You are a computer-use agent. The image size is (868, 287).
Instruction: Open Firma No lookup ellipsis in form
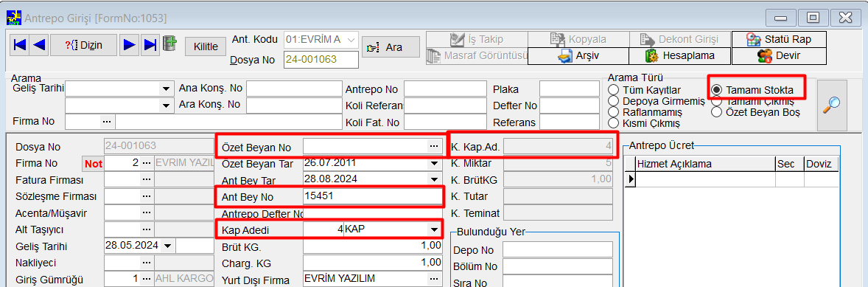146,164
